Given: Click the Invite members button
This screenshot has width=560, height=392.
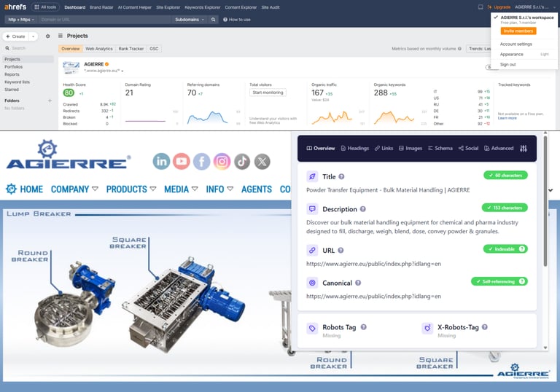Looking at the screenshot, I should pyautogui.click(x=518, y=31).
